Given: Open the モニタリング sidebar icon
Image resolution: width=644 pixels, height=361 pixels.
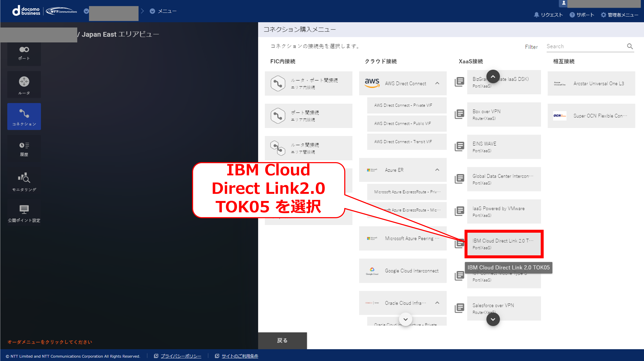Looking at the screenshot, I should coord(24,181).
